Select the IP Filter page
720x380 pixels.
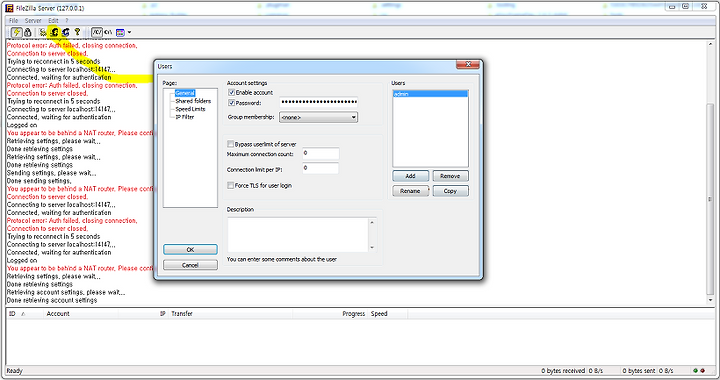click(x=185, y=117)
